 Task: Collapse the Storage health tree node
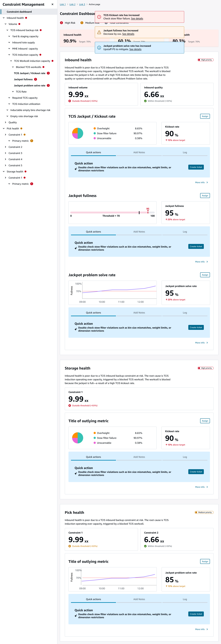click(x=4, y=171)
